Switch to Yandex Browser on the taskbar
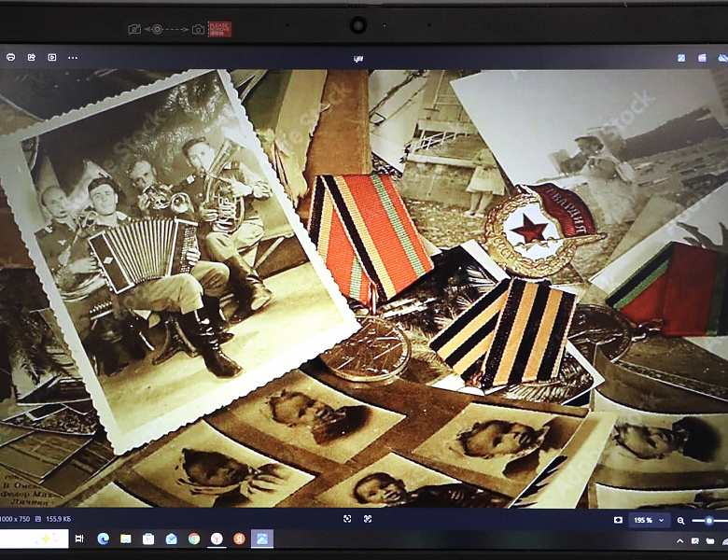 click(x=217, y=539)
